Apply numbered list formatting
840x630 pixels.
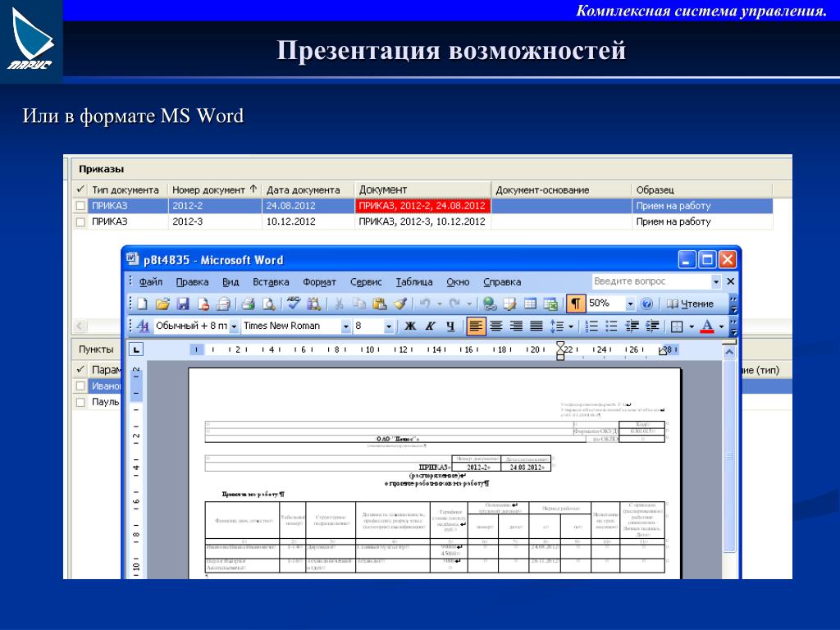point(591,326)
